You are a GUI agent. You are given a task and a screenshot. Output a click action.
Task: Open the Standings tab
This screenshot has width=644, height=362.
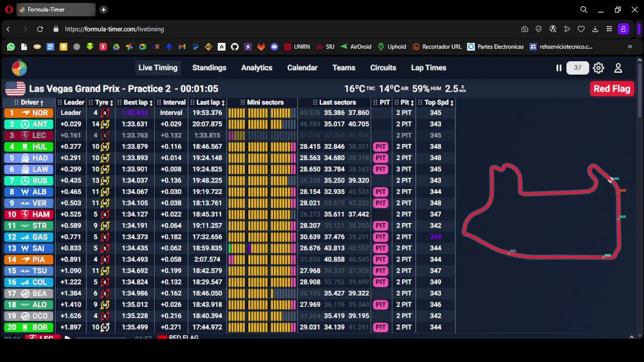click(209, 68)
